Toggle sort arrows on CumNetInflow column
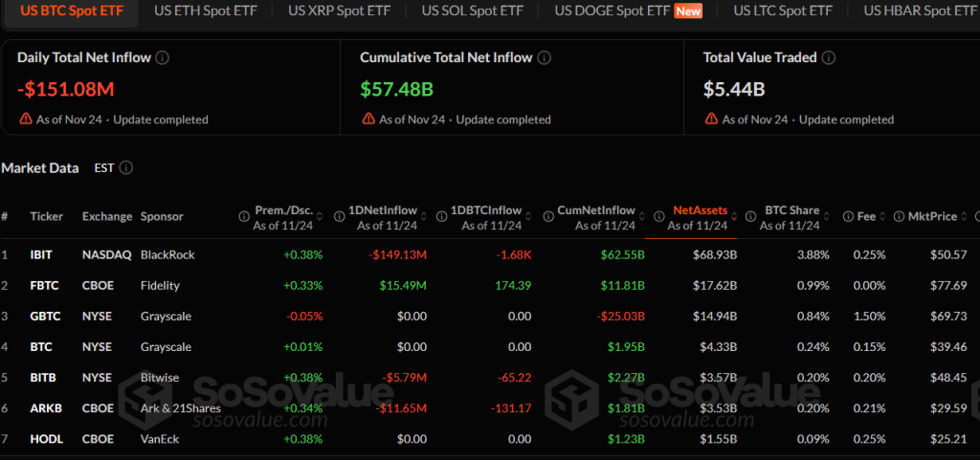Viewport: 980px width, 460px height. [642, 216]
